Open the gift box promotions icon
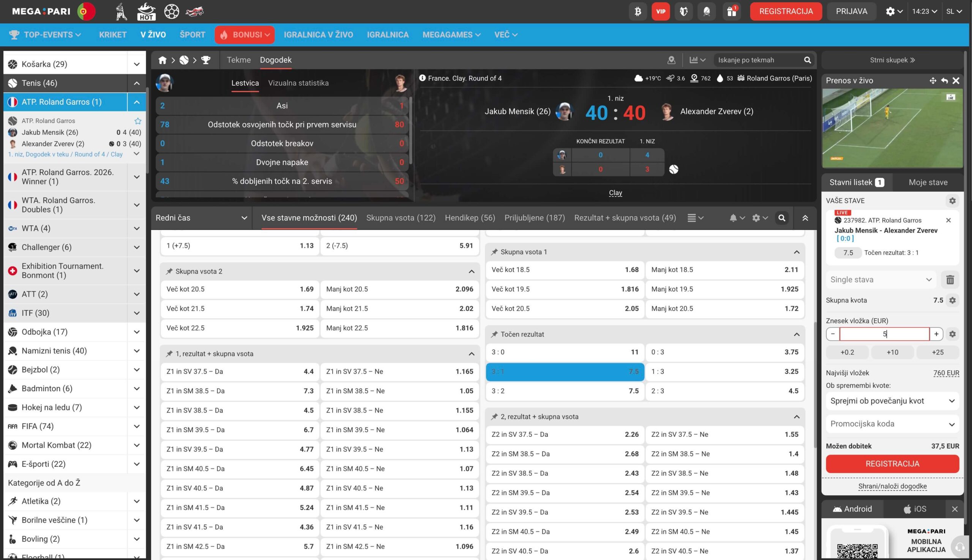The image size is (972, 560). coord(731,11)
